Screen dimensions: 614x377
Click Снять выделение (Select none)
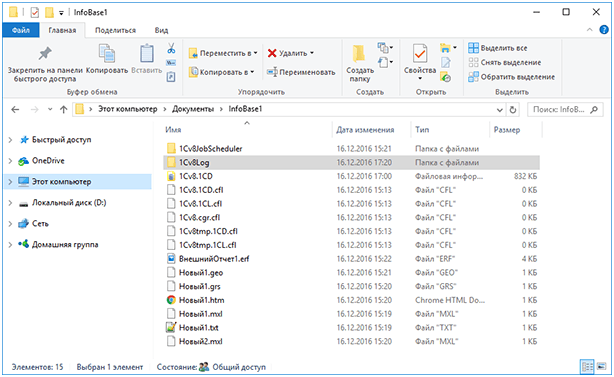tap(505, 63)
